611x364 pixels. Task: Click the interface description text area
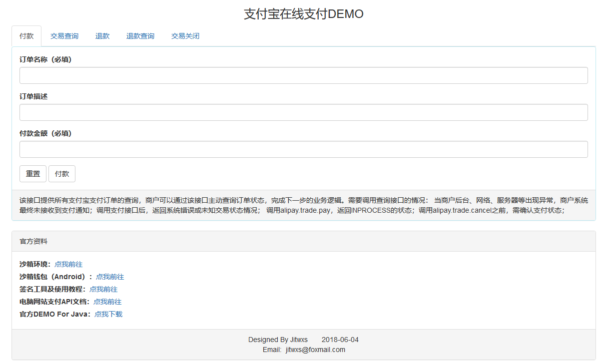tap(303, 206)
